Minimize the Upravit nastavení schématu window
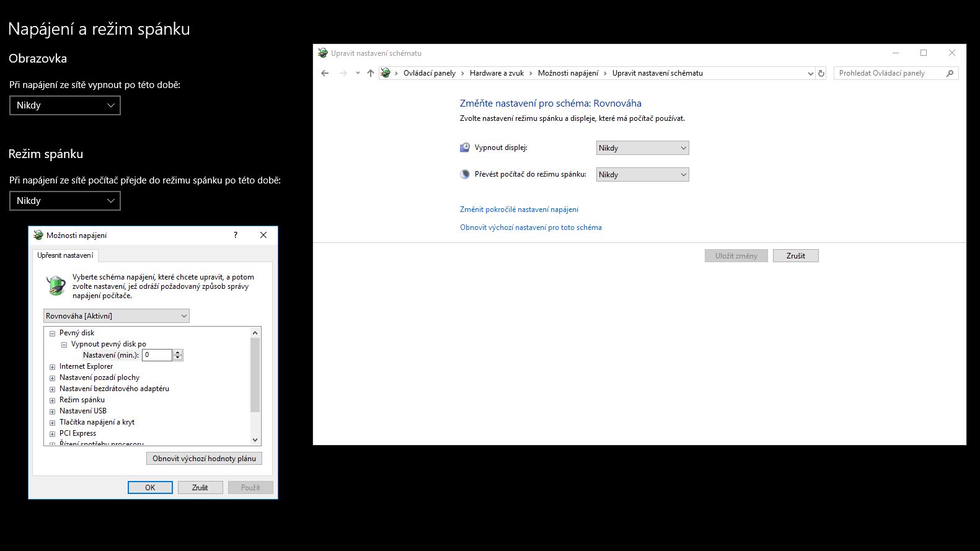 coord(895,53)
